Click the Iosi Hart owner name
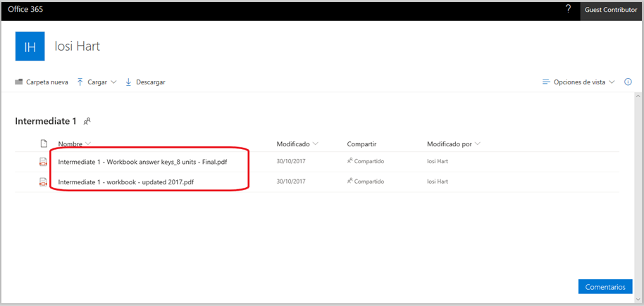The height and width of the screenshot is (306, 644). point(78,46)
